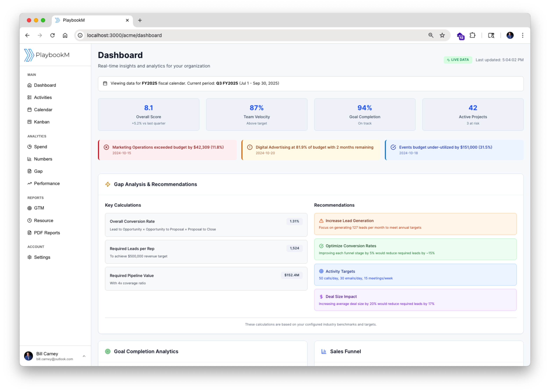Click the Numbers analytics icon
The image size is (550, 392).
(29, 159)
